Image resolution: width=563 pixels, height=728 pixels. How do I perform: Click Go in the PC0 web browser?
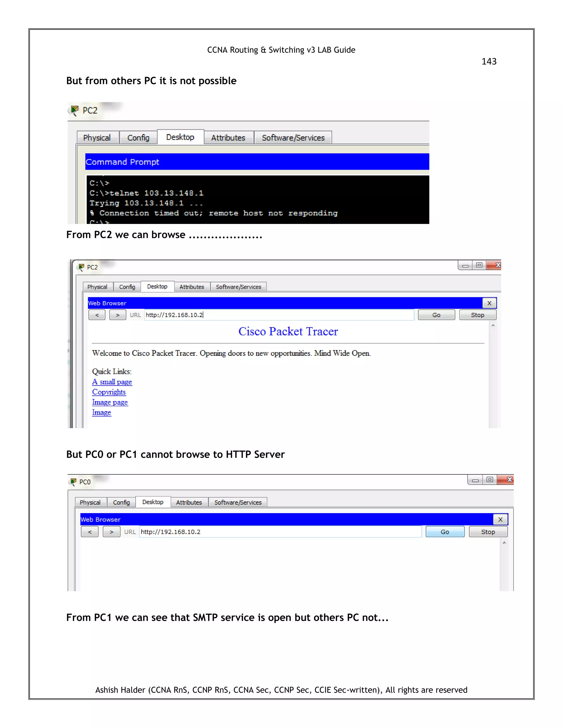pyautogui.click(x=445, y=532)
